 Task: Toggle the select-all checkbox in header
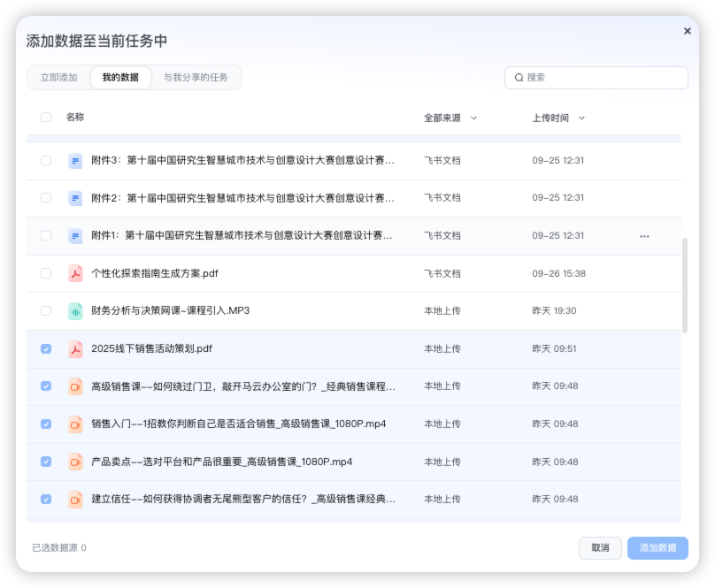pyautogui.click(x=46, y=118)
